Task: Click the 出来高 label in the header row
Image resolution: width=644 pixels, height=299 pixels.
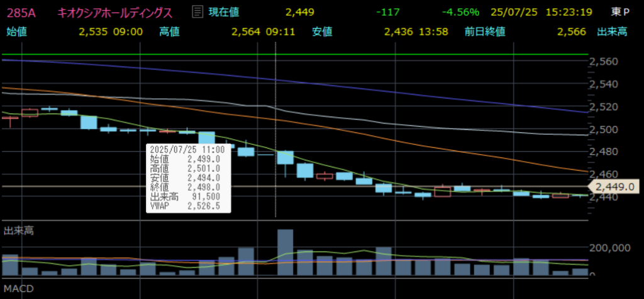Action: [x=612, y=32]
